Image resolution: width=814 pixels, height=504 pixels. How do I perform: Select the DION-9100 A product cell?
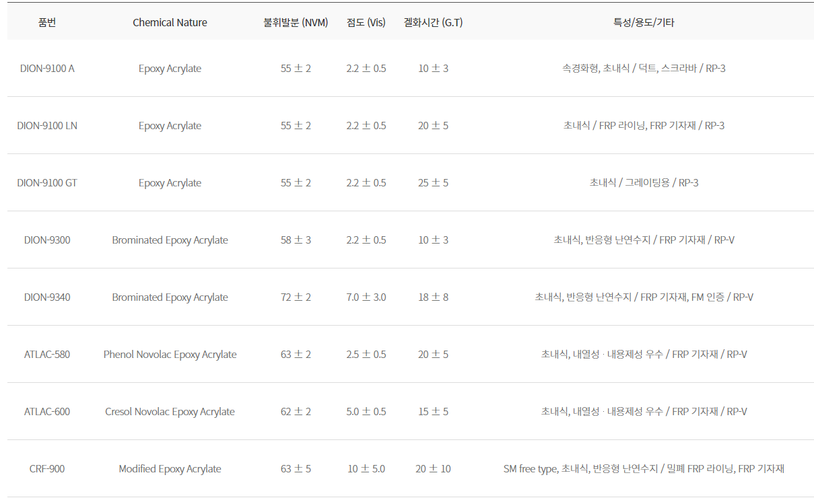point(47,69)
